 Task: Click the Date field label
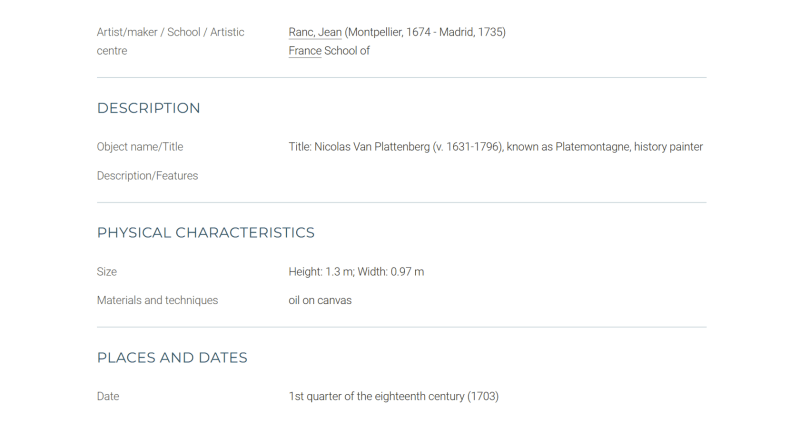[108, 396]
